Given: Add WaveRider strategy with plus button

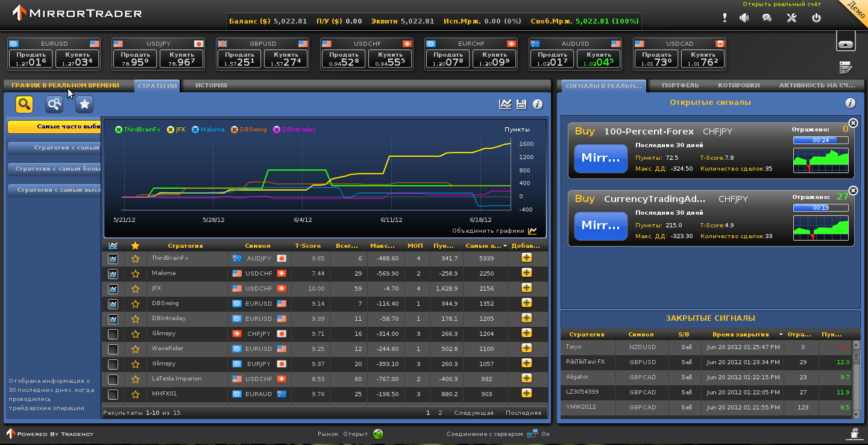Looking at the screenshot, I should click(527, 349).
